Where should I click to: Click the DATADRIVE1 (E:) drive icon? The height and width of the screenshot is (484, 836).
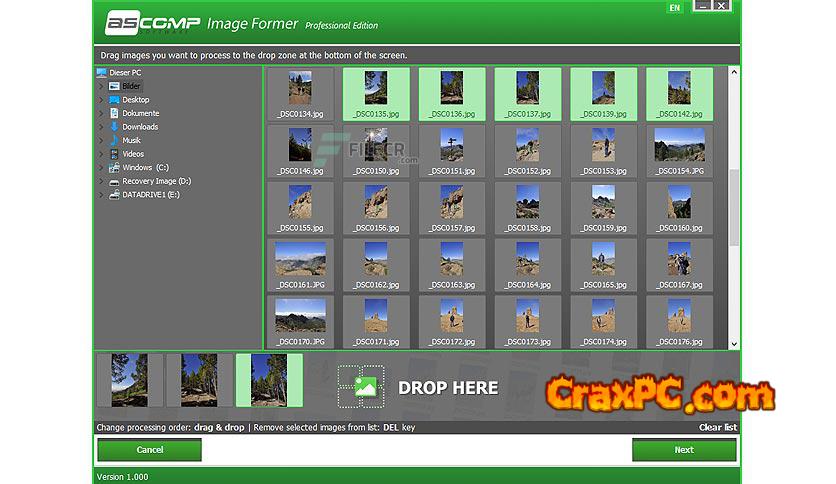click(114, 195)
